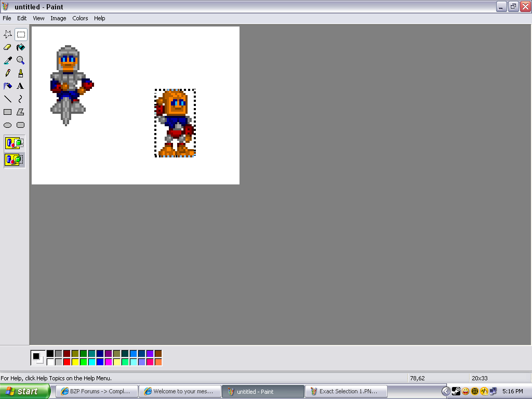Click the 20x33 selection size readout
The height and width of the screenshot is (399, 532).
click(480, 378)
